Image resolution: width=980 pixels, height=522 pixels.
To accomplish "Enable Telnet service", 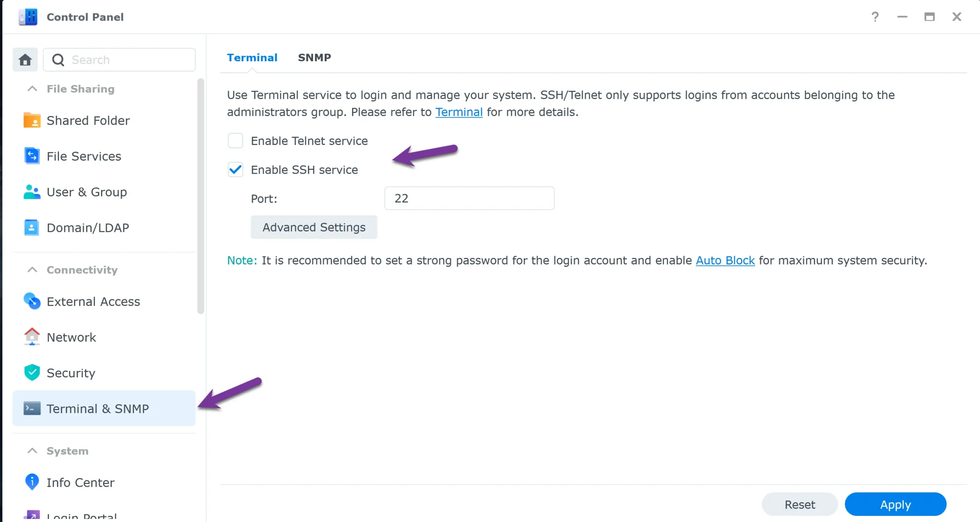I will (x=235, y=140).
